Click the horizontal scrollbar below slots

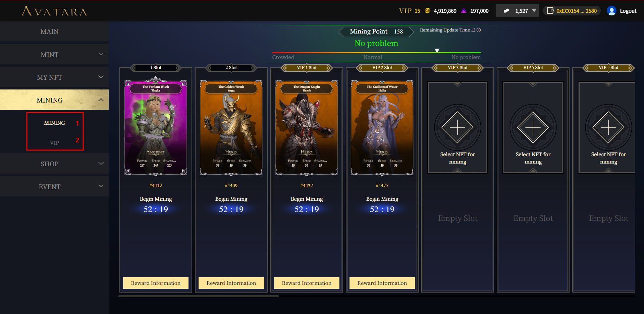pos(199,296)
